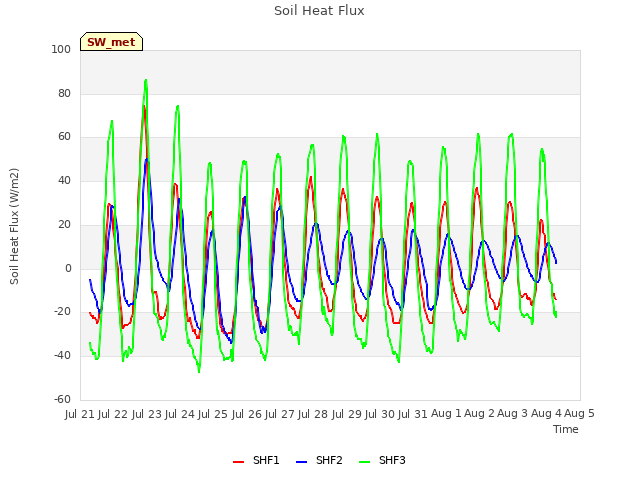The height and width of the screenshot is (480, 640).
Task: Click the blue SHF2 peak near Jul 23
Action: 146,160
